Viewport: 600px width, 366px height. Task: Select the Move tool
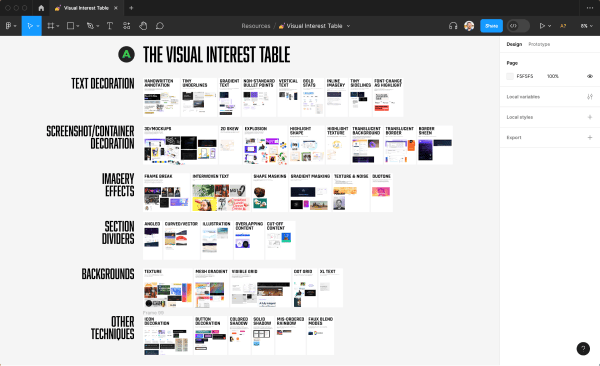(29, 26)
